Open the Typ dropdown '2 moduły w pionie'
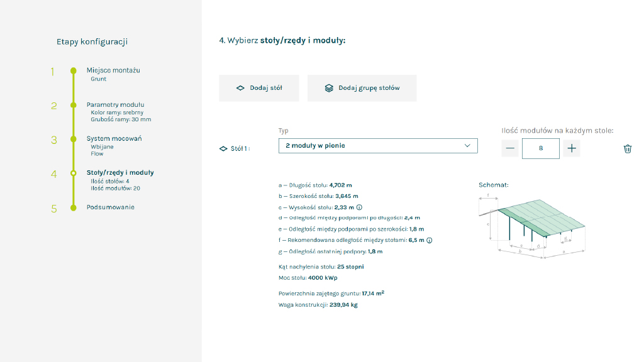This screenshot has width=644, height=362. click(x=378, y=146)
